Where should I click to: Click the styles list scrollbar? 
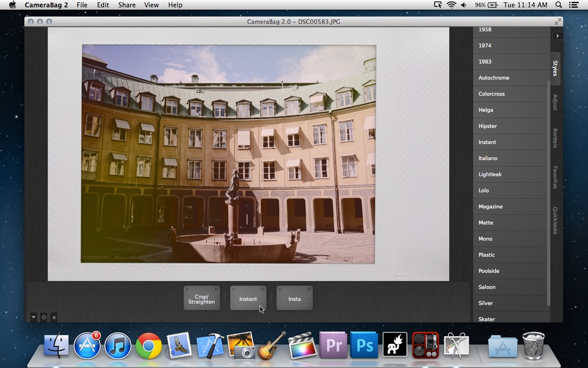549,193
